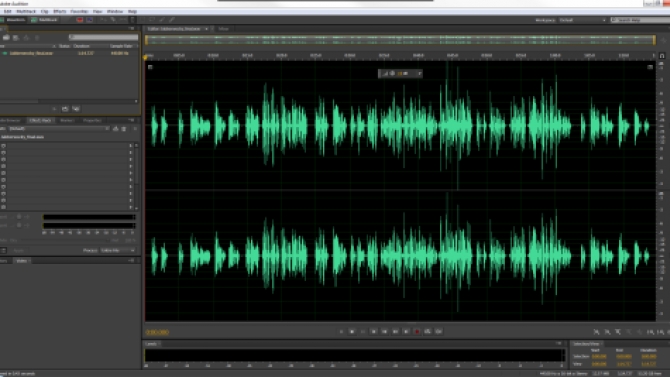Click the Search Help field

640,20
